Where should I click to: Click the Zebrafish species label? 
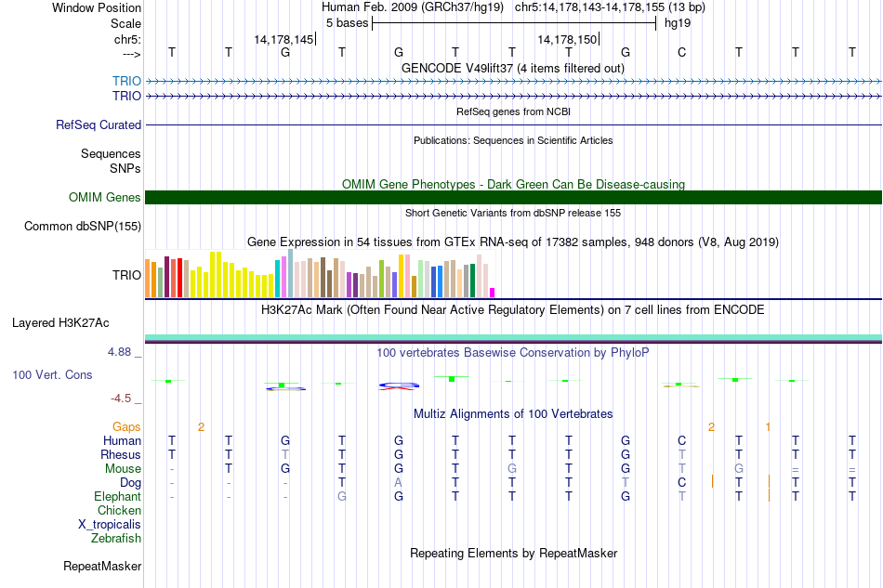(x=116, y=539)
